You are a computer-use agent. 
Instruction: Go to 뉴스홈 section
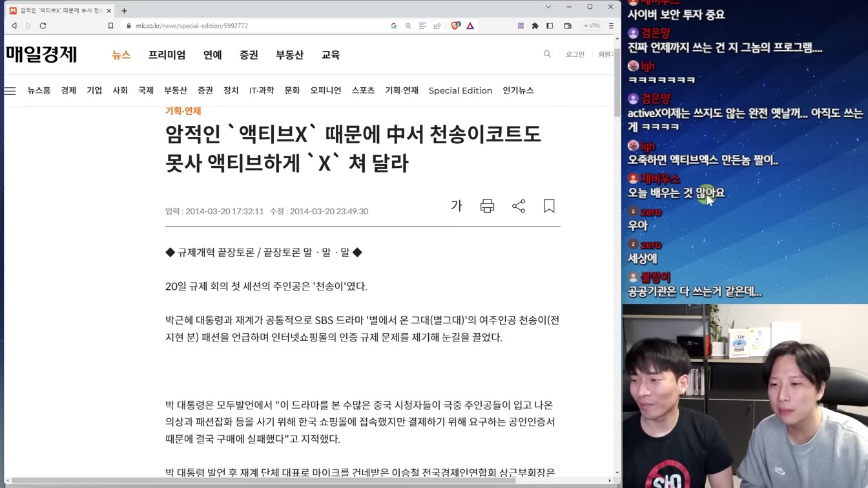pyautogui.click(x=39, y=90)
